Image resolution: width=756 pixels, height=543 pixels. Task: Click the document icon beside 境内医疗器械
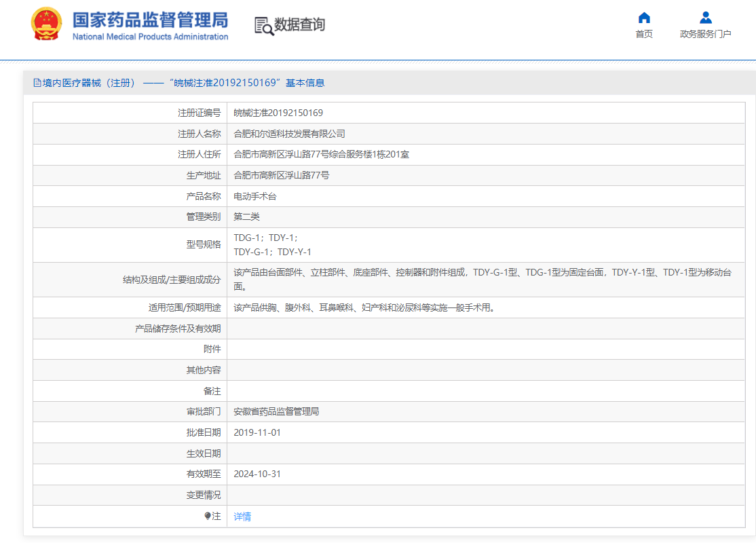[x=37, y=83]
